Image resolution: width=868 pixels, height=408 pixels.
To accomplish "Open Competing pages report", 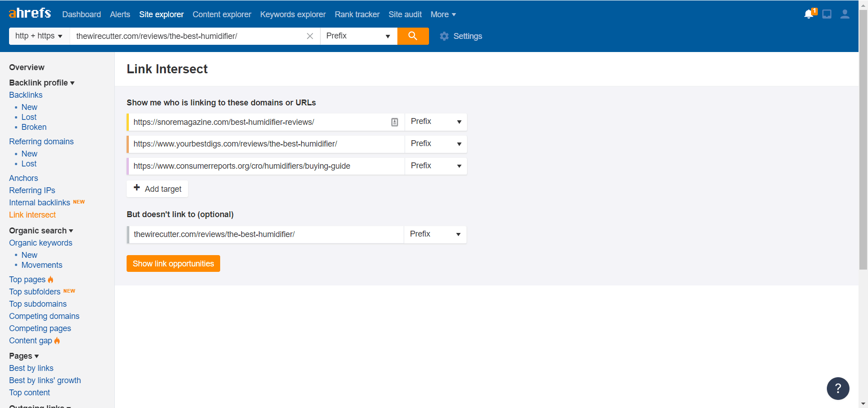I will point(40,328).
